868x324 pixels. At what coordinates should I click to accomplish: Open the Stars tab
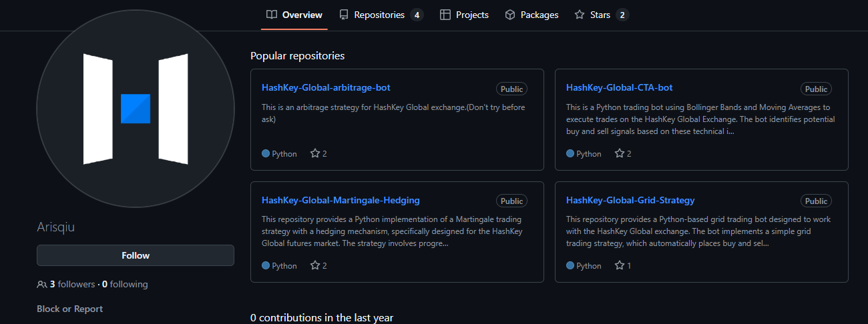coord(601,15)
